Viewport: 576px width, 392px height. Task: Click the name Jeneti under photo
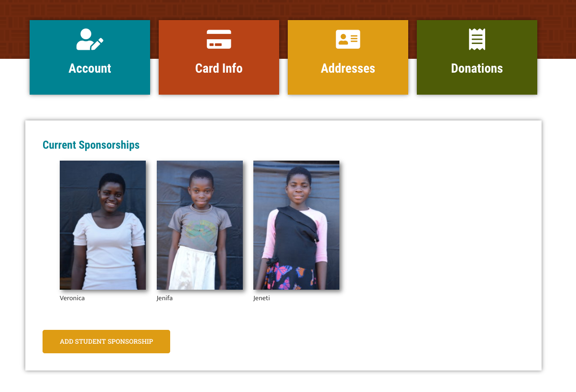(x=261, y=298)
